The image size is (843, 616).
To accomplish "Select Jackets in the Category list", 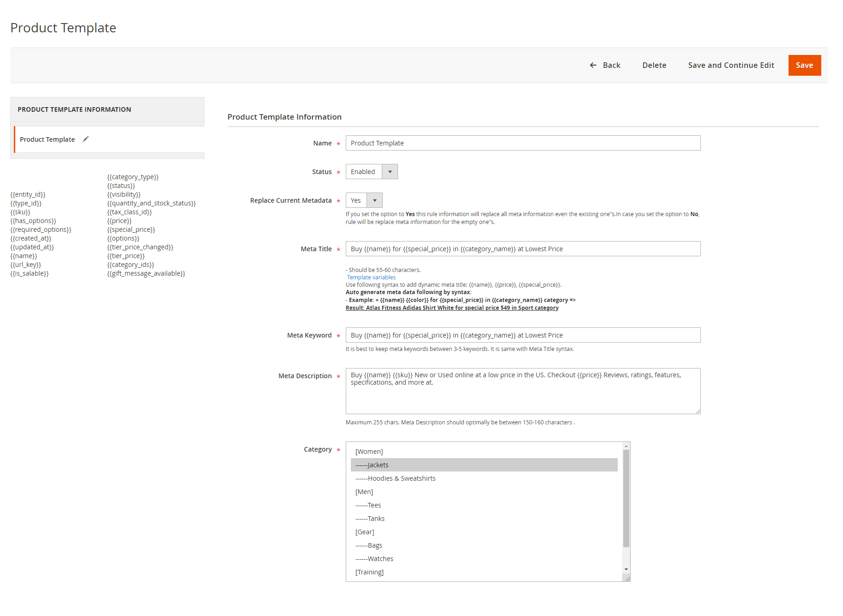I will (x=484, y=465).
